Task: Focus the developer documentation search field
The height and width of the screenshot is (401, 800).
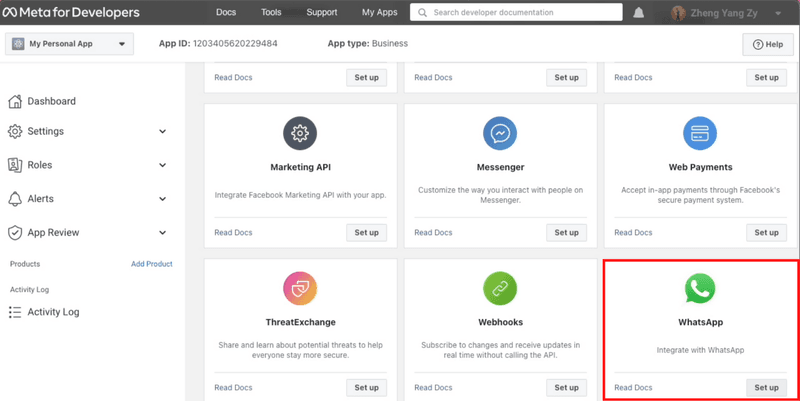Action: point(516,12)
